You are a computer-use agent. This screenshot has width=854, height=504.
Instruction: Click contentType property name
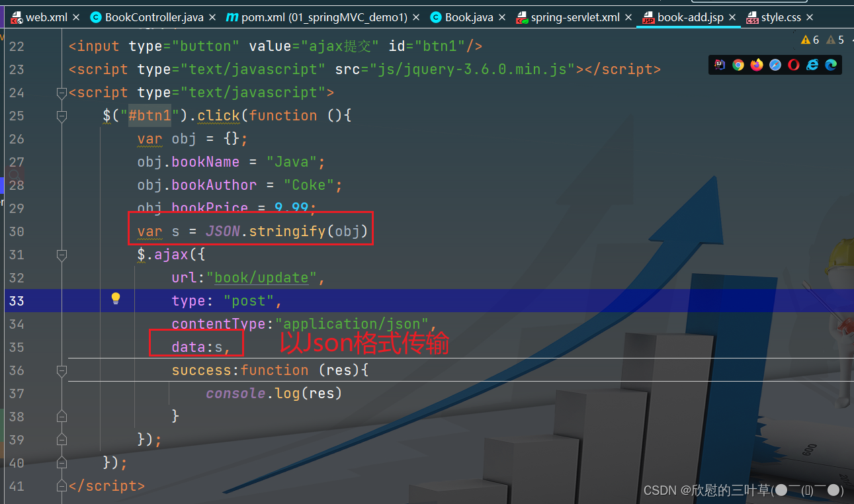click(219, 323)
